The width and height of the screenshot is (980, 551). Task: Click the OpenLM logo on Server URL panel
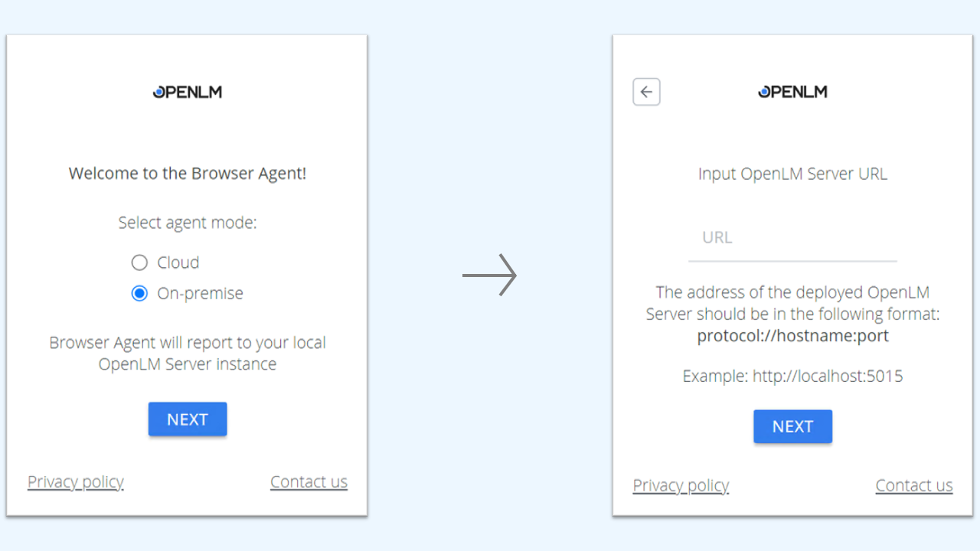(792, 92)
